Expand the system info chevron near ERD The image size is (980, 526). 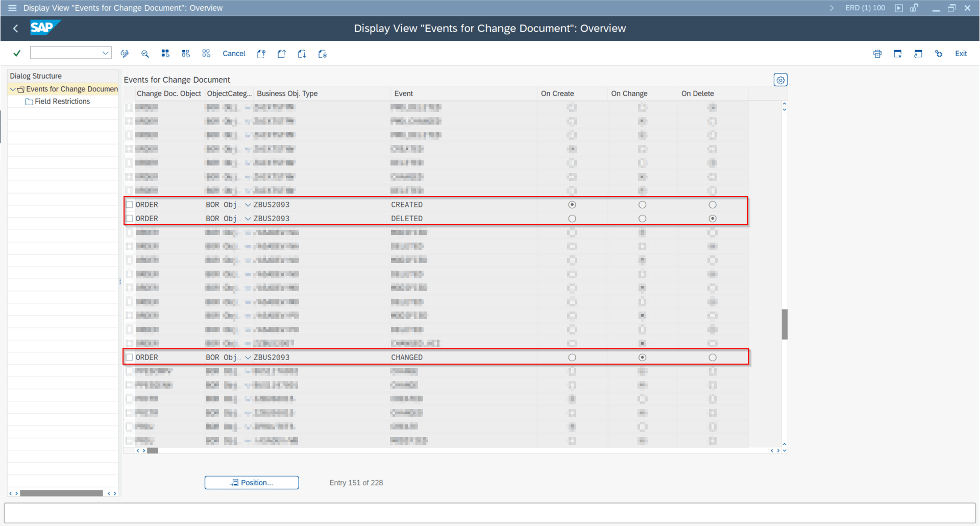click(832, 8)
